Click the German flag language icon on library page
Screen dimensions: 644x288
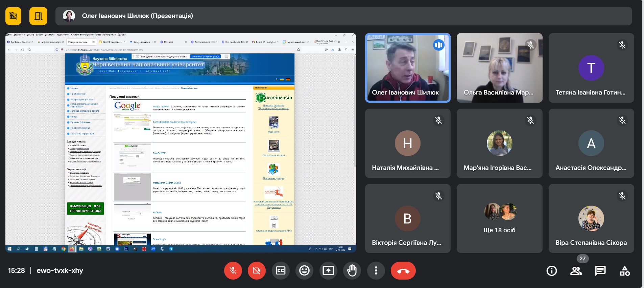pos(288,79)
